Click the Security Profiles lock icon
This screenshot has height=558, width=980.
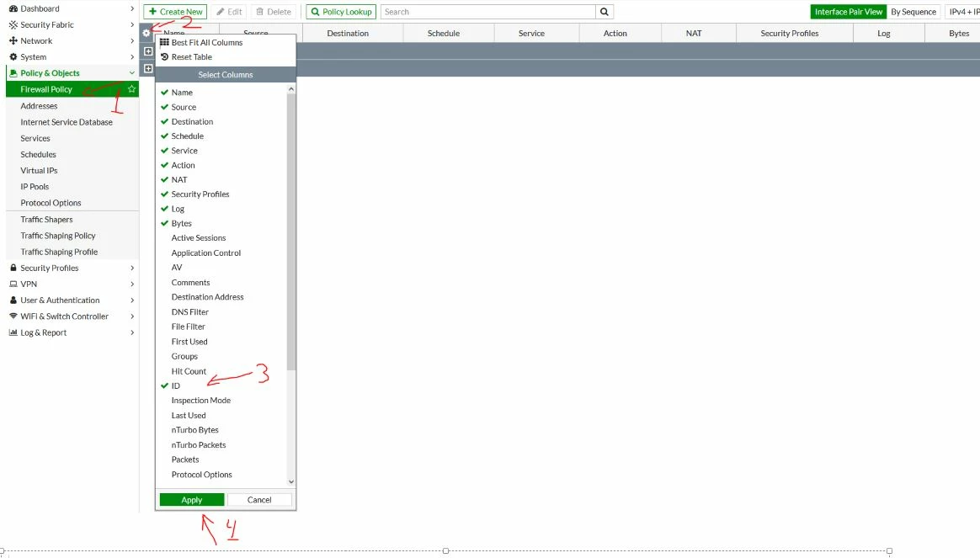[13, 268]
